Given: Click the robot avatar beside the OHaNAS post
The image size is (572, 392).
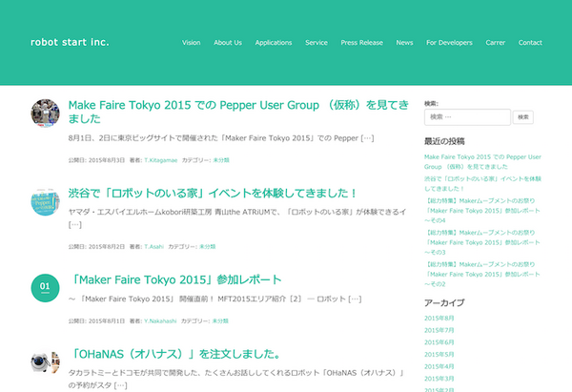Looking at the screenshot, I should (45, 363).
